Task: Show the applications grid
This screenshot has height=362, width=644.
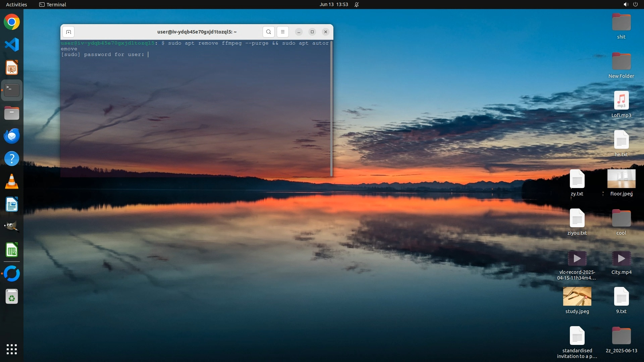Action: point(12,349)
